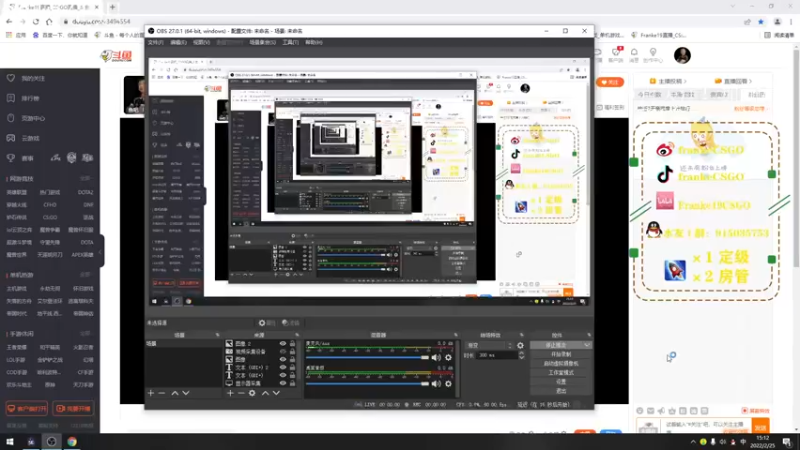This screenshot has width=800, height=450.
Task: Click the 开始录制 button in OBS controls
Action: (x=561, y=355)
